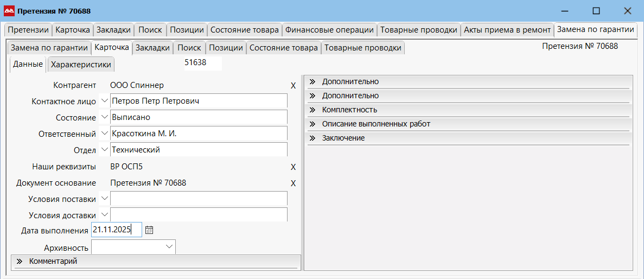Clear the Документ основание value with X
Image resolution: width=644 pixels, height=279 pixels.
pos(294,183)
